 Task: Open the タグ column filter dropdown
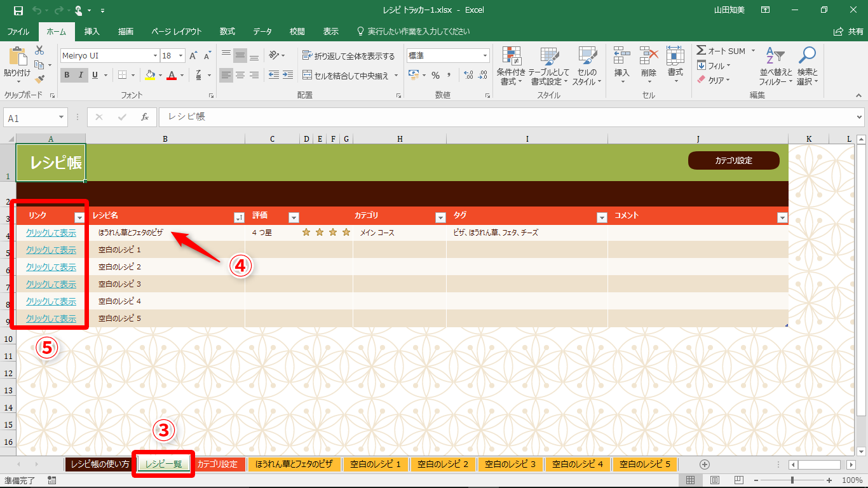click(602, 218)
